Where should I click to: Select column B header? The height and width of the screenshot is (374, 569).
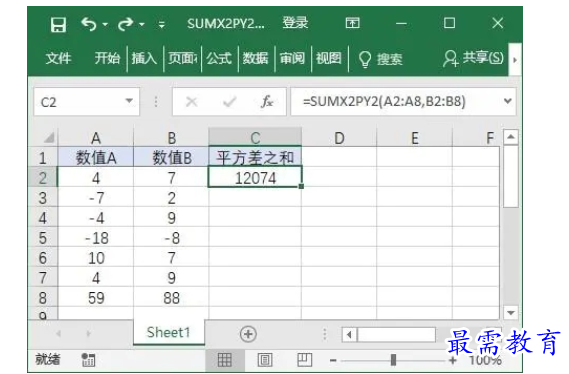171,138
